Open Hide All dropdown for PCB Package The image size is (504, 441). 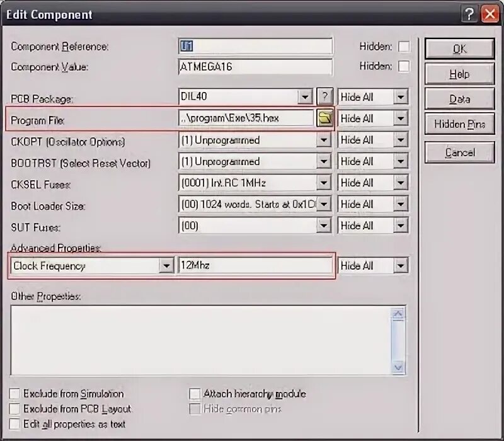(x=401, y=96)
